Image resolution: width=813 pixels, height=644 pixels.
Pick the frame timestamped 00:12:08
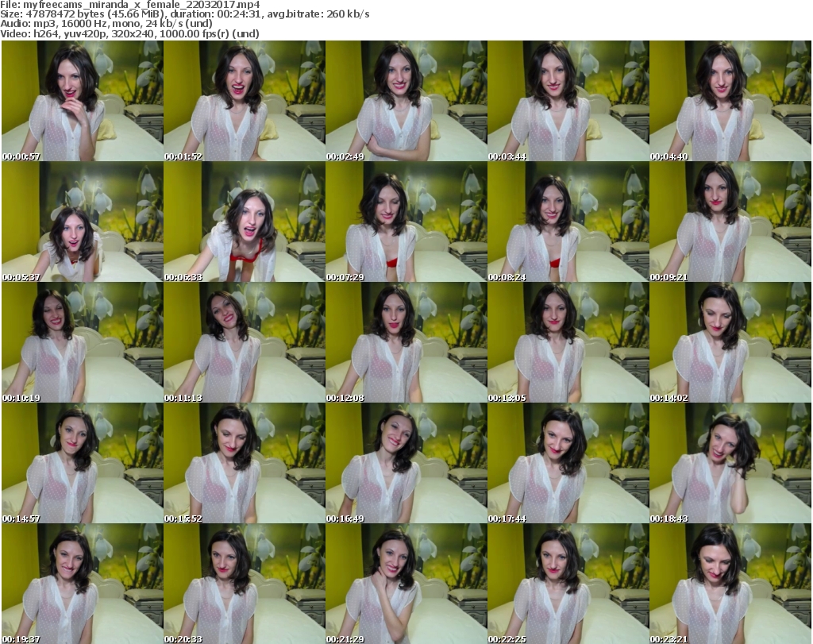click(x=406, y=343)
